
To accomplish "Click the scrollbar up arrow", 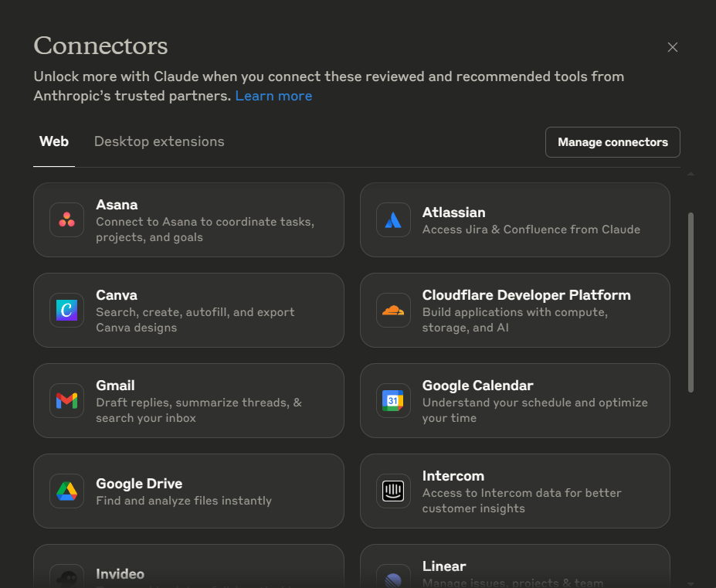I will tap(691, 174).
